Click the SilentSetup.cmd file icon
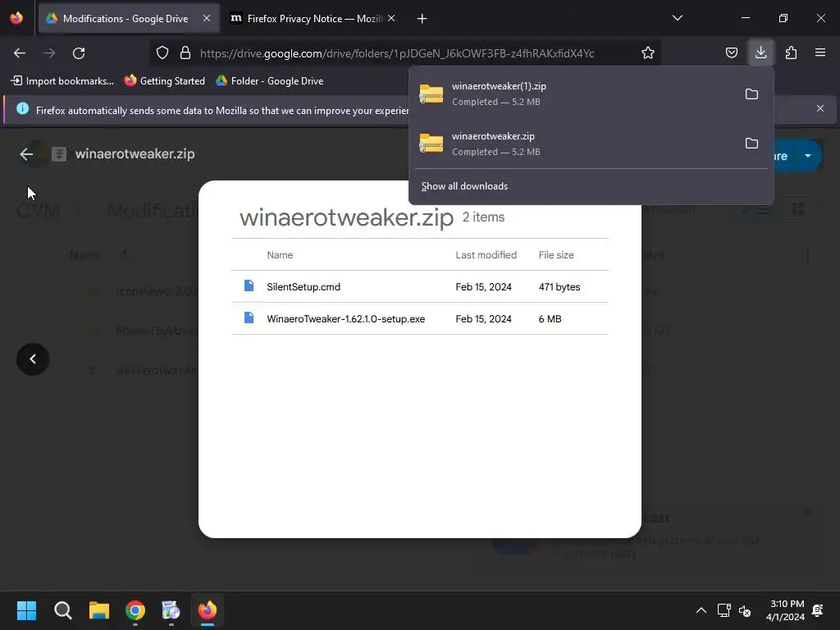 pos(249,285)
